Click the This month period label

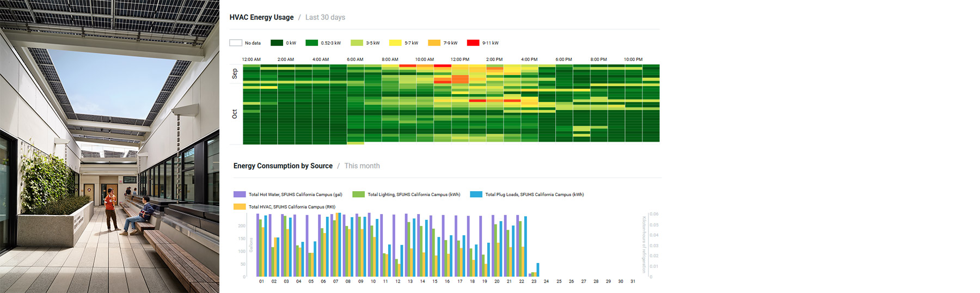[362, 166]
